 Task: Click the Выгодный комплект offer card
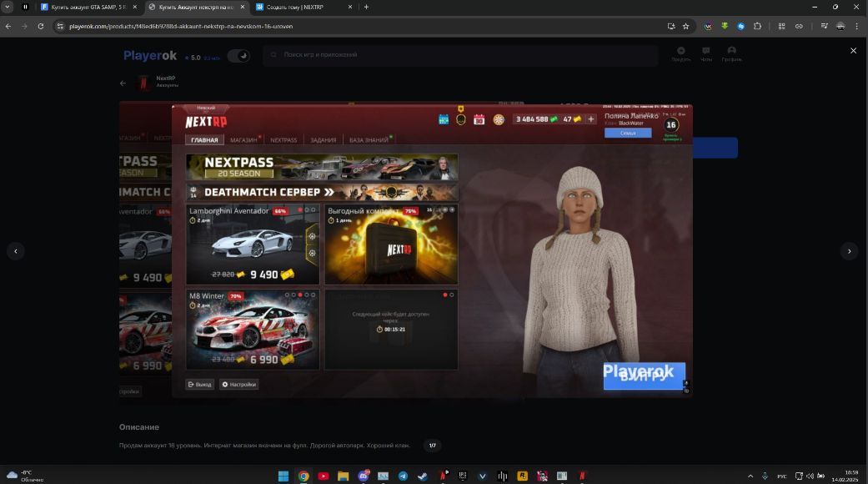391,245
